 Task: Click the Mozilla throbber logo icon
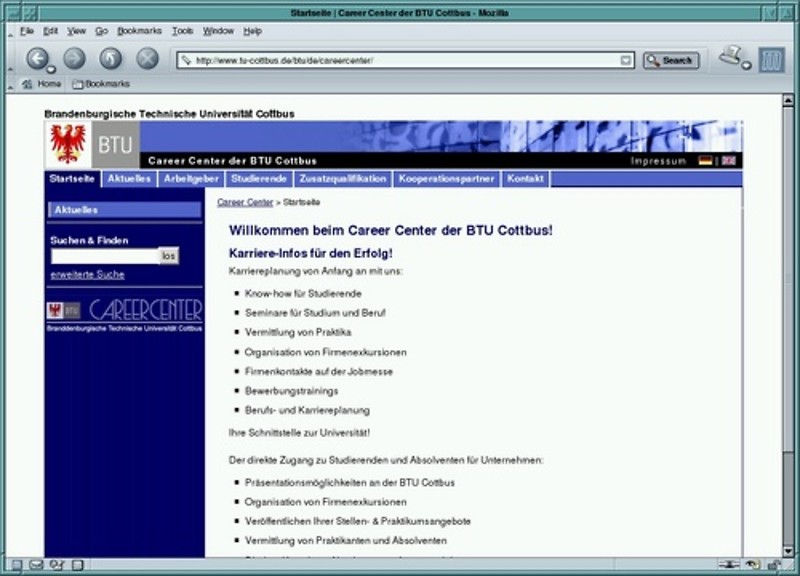click(771, 60)
